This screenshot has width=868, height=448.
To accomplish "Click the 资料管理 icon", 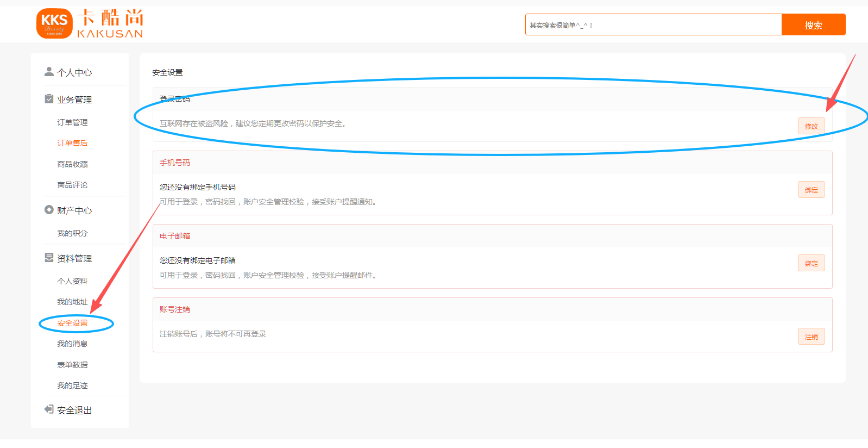I will click(49, 257).
